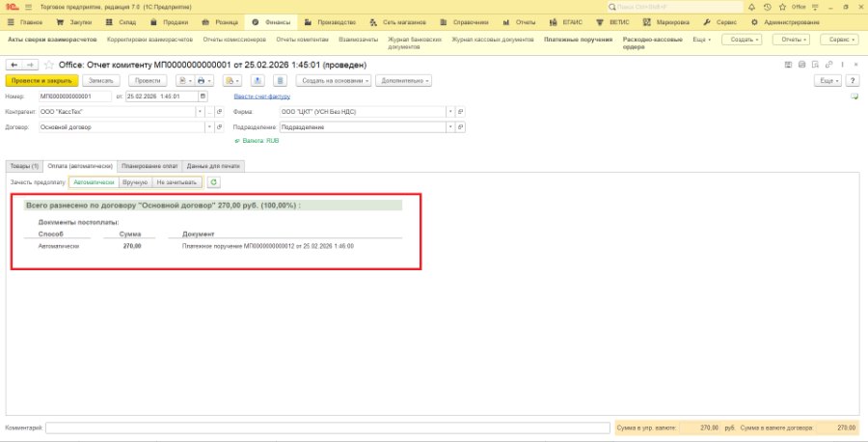The height and width of the screenshot is (442, 868).
Task: Go back with left arrow
Action: click(14, 65)
